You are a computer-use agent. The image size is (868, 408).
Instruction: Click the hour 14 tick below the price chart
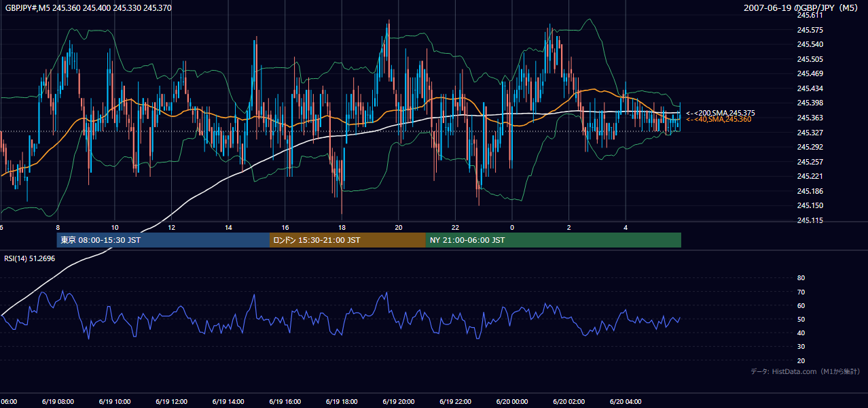228,228
